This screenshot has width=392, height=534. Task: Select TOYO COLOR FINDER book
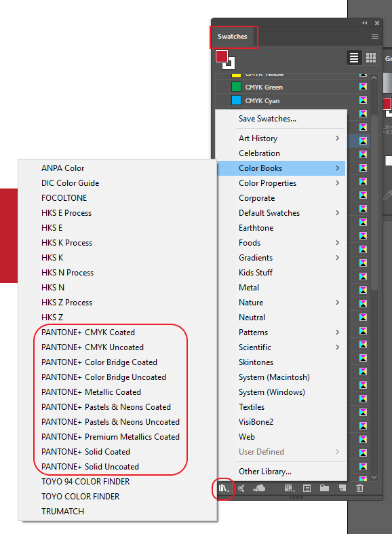pyautogui.click(x=117, y=497)
